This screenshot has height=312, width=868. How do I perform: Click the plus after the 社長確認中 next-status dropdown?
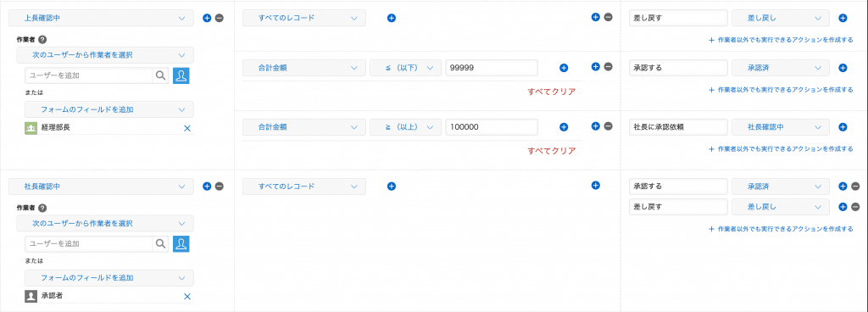pos(843,127)
